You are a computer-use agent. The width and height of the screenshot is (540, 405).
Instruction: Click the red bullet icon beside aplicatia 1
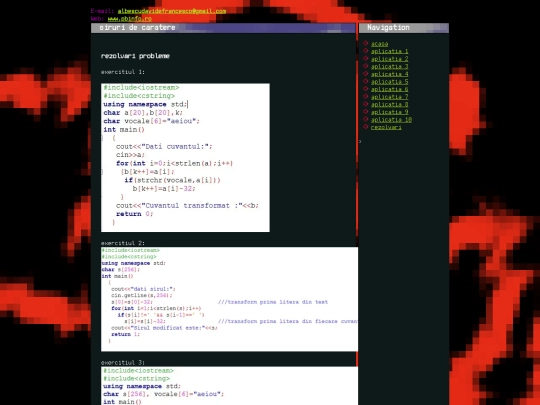pos(365,51)
